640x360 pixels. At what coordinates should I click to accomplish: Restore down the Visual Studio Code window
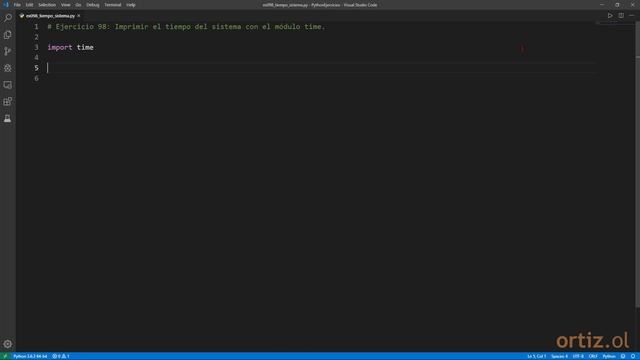(x=617, y=5)
